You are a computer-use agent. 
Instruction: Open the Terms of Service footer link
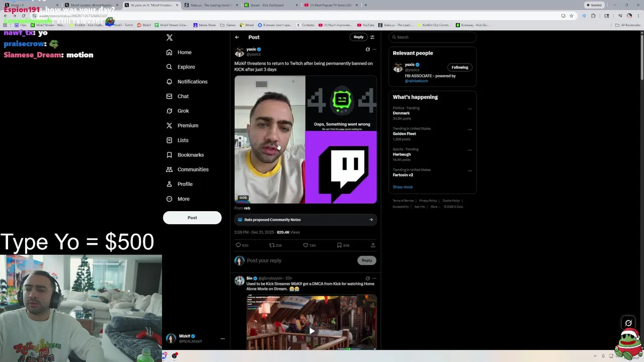[x=403, y=201]
